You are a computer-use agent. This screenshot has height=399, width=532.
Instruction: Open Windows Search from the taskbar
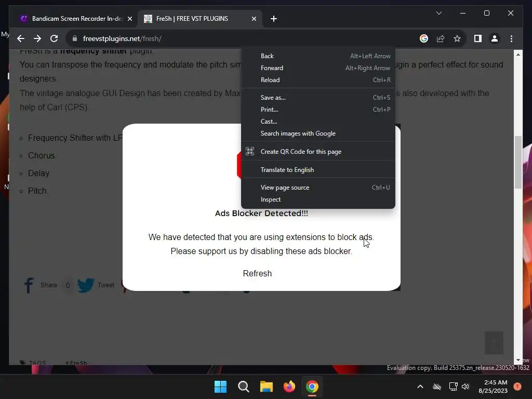coord(244,387)
